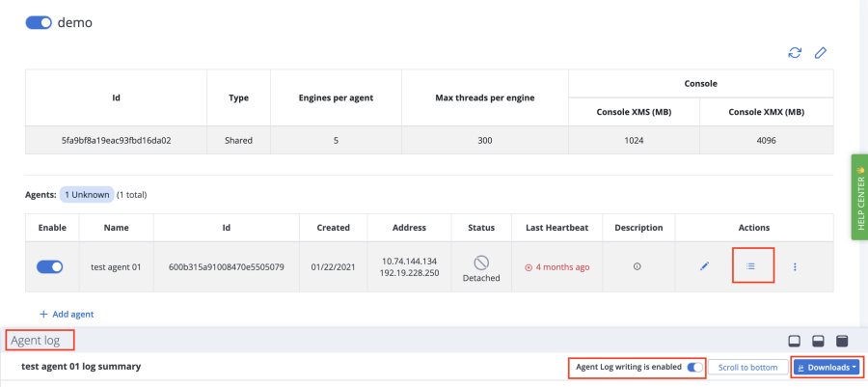Click the refresh icon above the table

795,52
